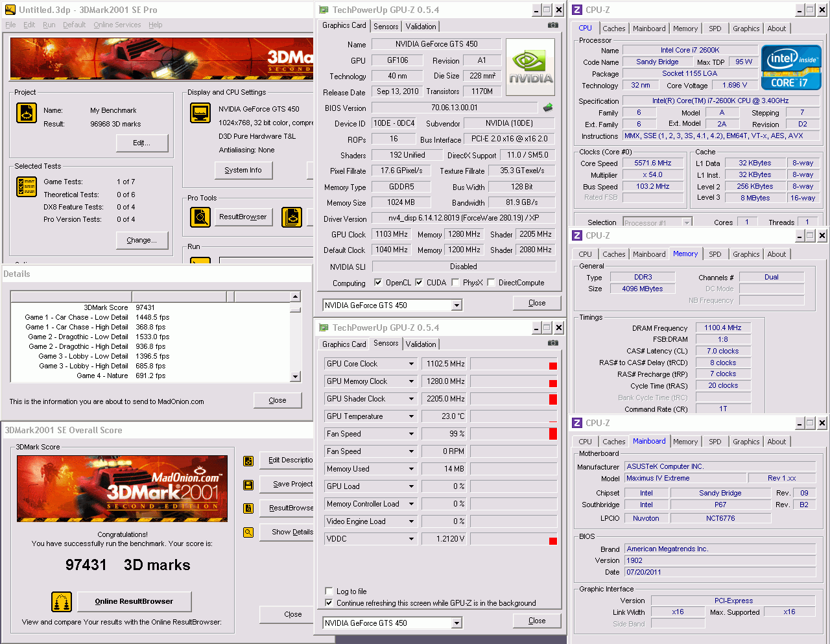
Task: Click the Edit... button in Project section
Action: 142,143
